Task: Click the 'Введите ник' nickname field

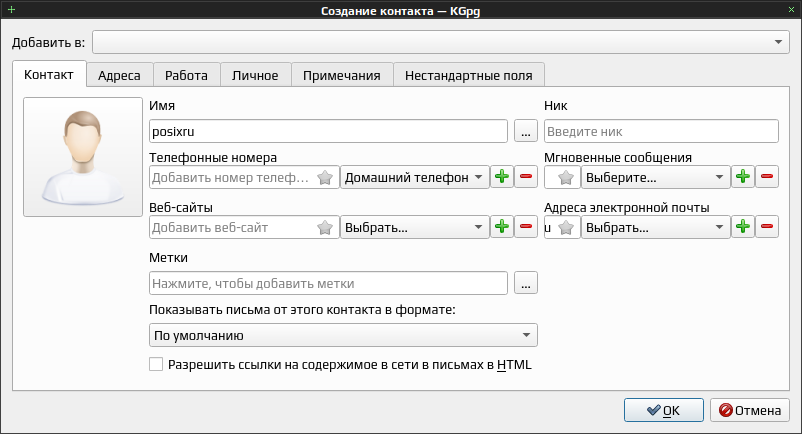Action: 661,131
